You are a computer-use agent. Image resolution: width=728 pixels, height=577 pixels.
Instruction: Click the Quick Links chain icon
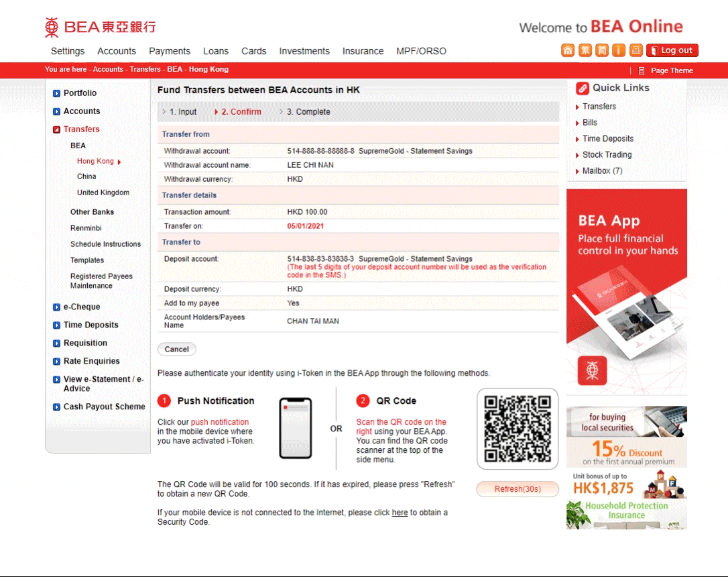click(x=583, y=89)
